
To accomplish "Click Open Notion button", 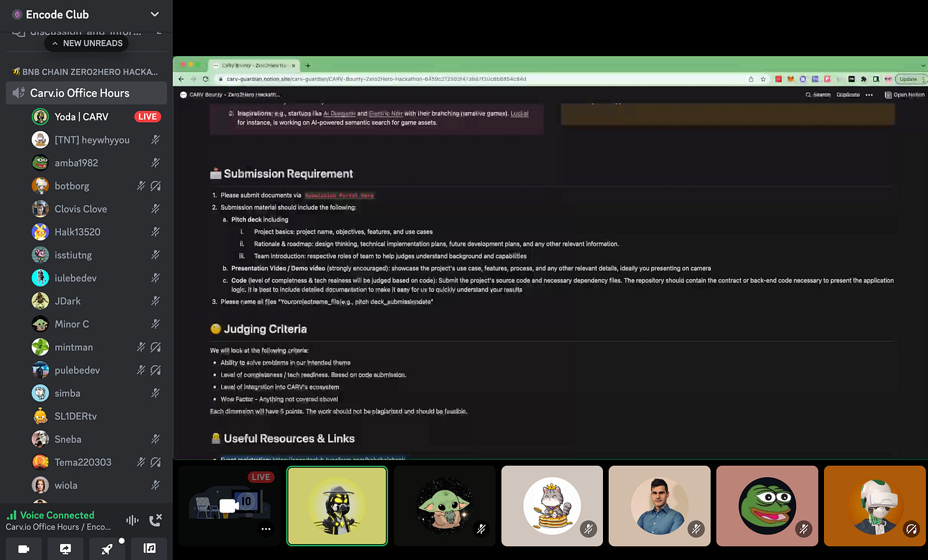I will click(x=904, y=94).
